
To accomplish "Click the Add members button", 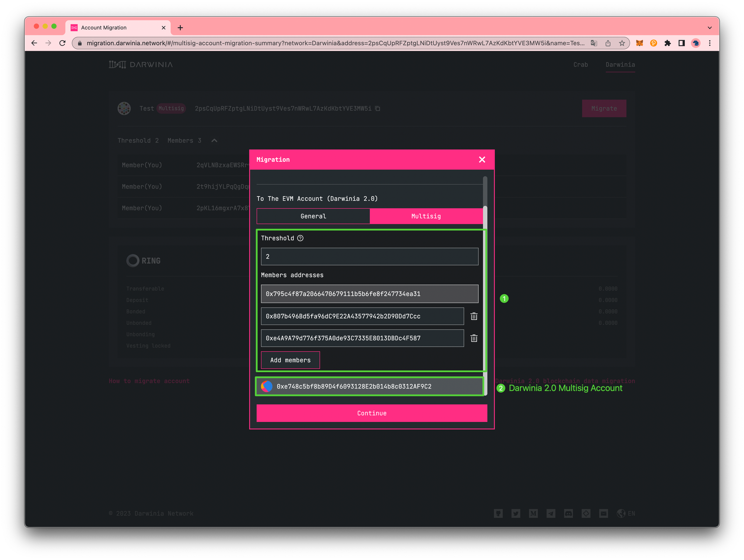I will pos(290,360).
